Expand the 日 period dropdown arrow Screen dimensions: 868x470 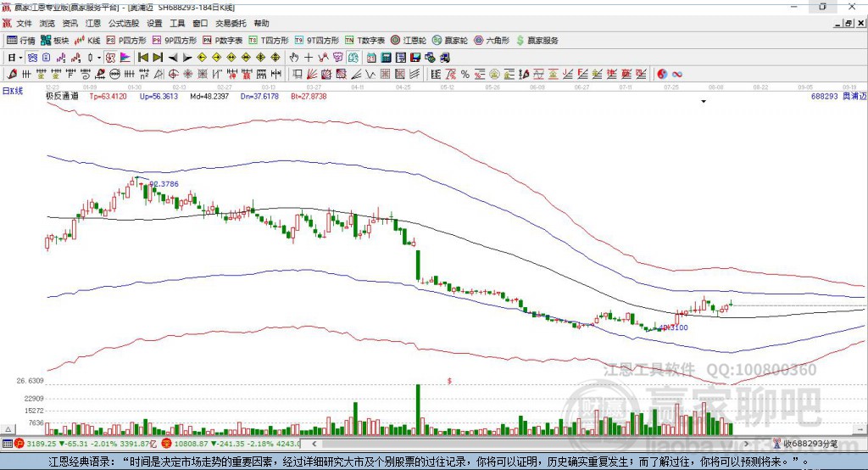pos(20,58)
